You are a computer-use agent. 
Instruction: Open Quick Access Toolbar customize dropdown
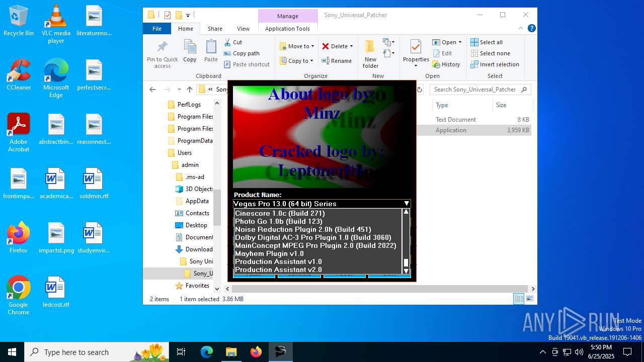(188, 15)
